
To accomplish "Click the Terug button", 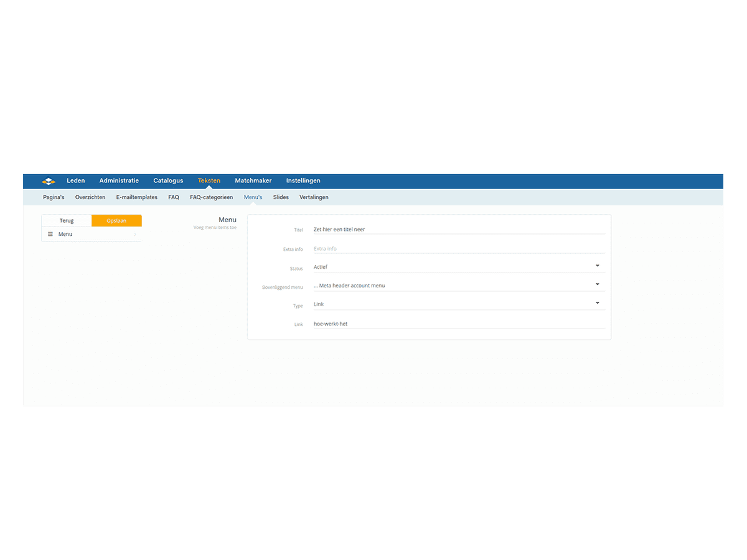I will tap(67, 221).
